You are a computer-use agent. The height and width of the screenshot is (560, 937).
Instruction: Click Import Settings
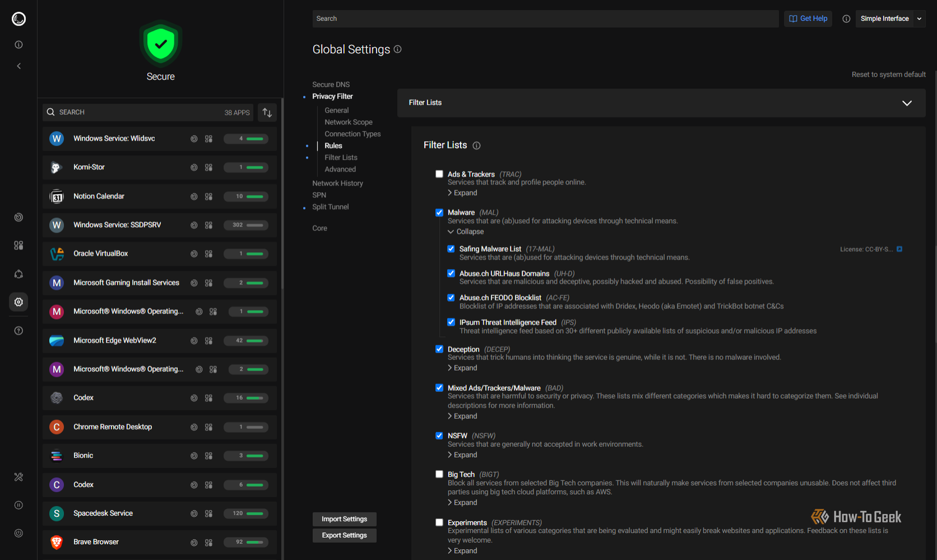pyautogui.click(x=344, y=519)
